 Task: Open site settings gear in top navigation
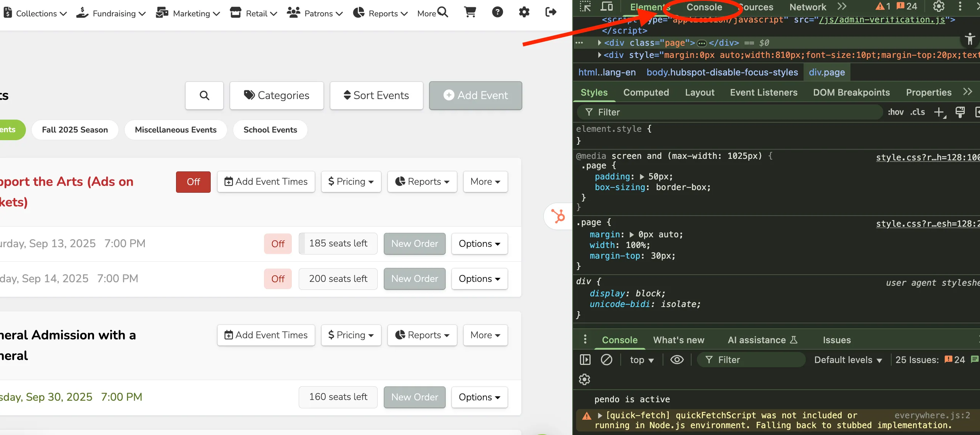[x=524, y=12]
